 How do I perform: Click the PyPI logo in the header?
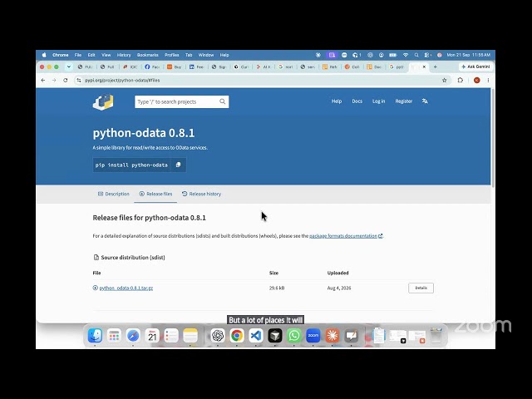click(x=103, y=101)
